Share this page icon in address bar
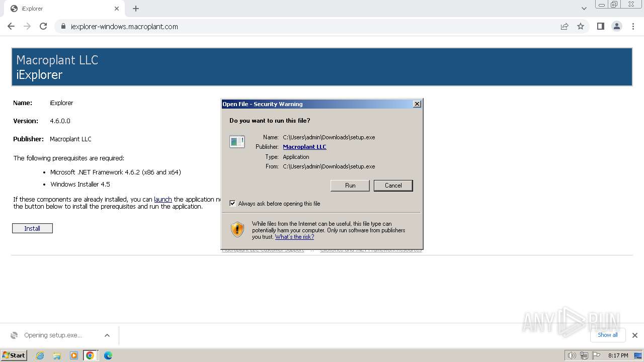The width and height of the screenshot is (644, 362). coord(565,26)
